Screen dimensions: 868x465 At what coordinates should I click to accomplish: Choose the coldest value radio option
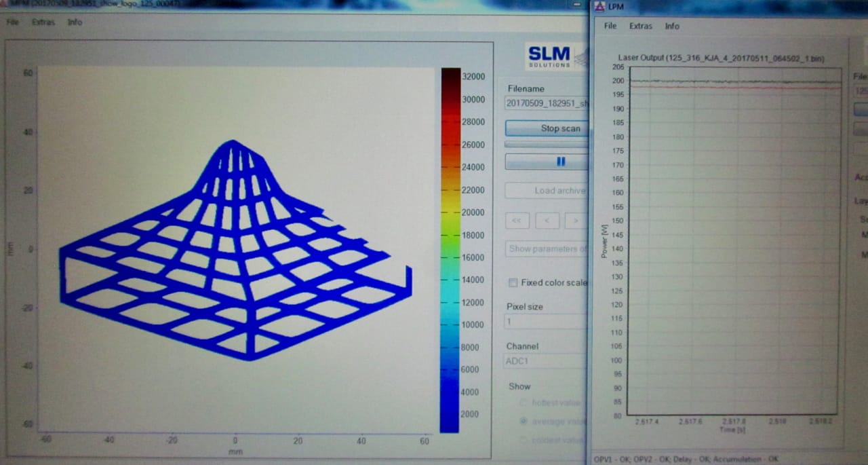(x=523, y=440)
